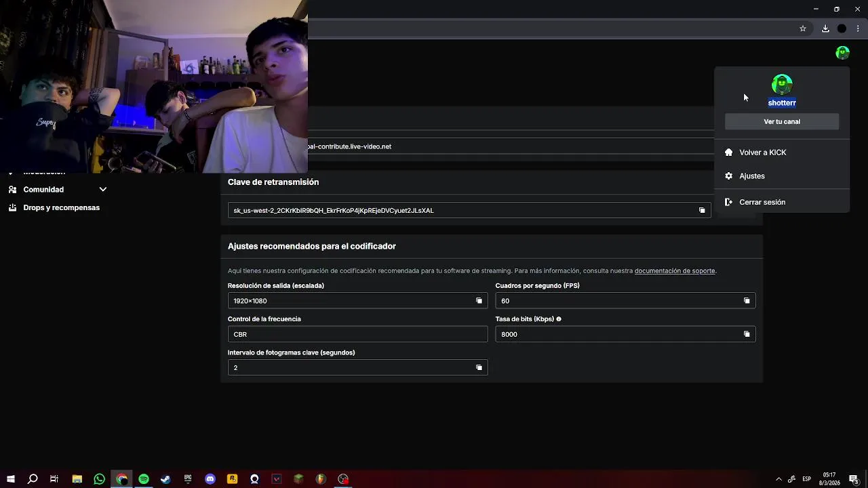Click the Intervalo de fotogramas clave field
This screenshot has height=488, width=868.
(357, 367)
